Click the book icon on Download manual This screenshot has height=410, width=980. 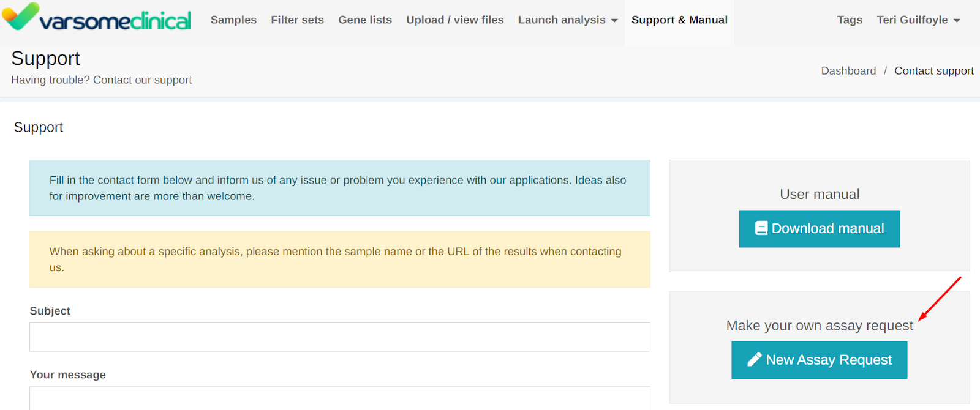coord(761,228)
